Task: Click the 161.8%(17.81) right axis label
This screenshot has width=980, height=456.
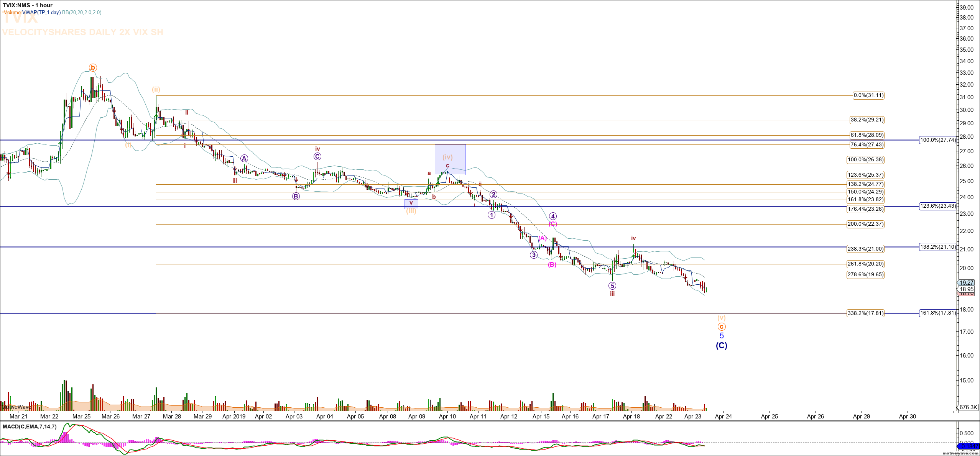Action: pos(938,313)
